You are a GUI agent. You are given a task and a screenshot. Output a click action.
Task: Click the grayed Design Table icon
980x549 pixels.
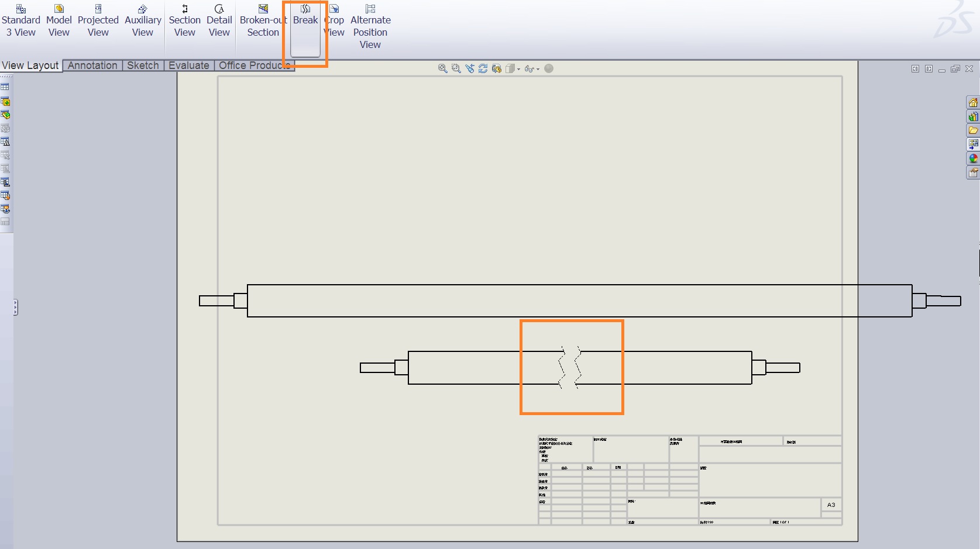5,155
